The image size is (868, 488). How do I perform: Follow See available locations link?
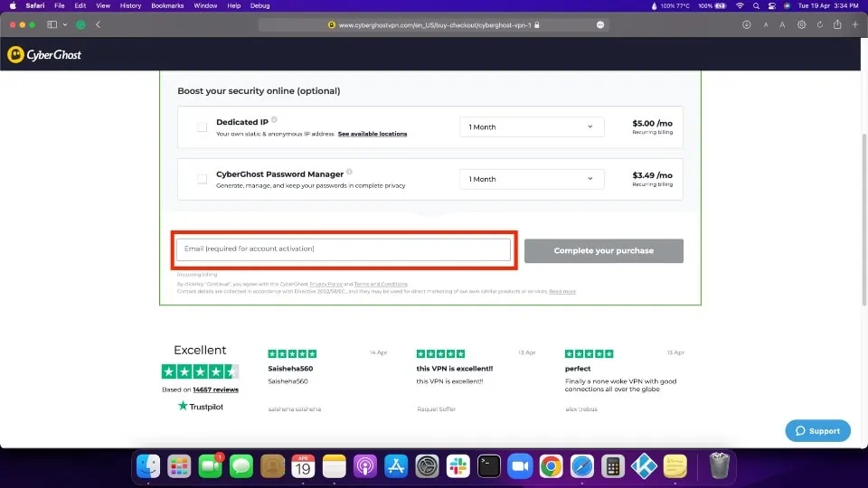(372, 134)
